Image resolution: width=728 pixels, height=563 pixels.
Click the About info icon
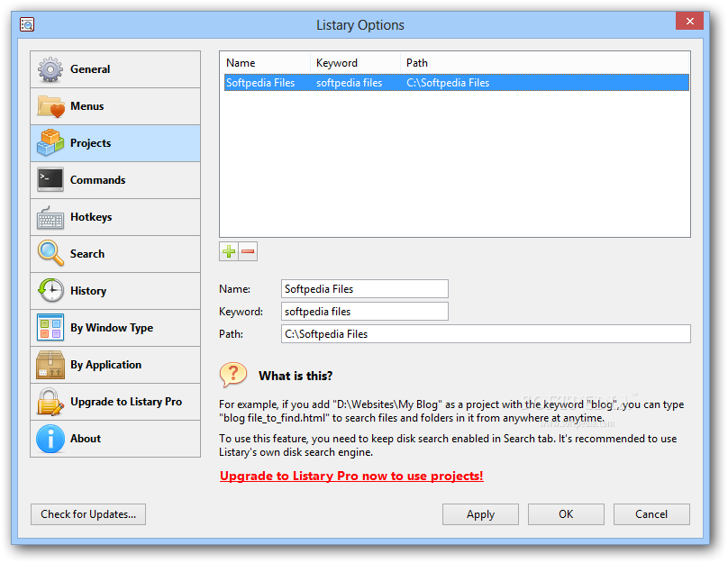click(x=50, y=439)
